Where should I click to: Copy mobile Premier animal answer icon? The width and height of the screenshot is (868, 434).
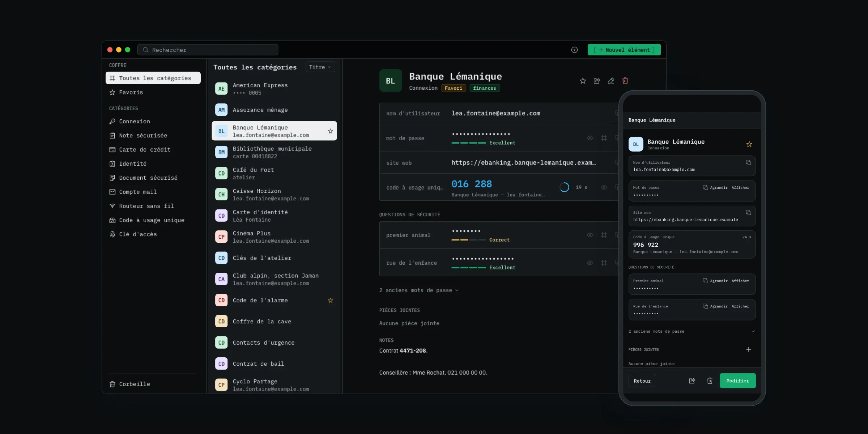click(x=705, y=281)
